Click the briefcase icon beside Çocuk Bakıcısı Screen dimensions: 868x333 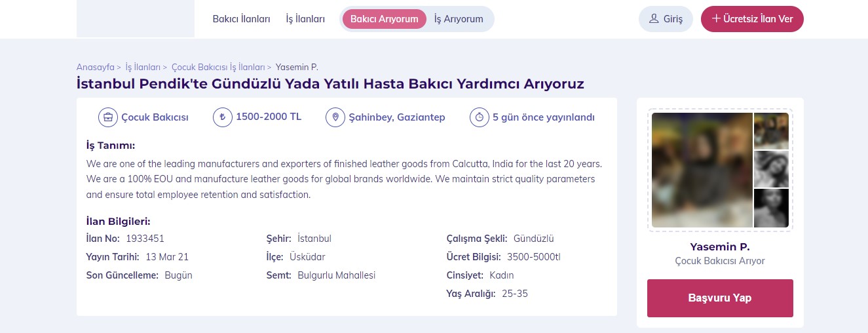(x=107, y=117)
